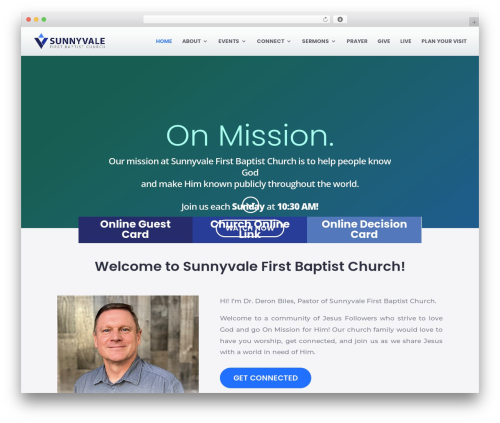Expand the Sermons dropdown chevron

point(334,41)
